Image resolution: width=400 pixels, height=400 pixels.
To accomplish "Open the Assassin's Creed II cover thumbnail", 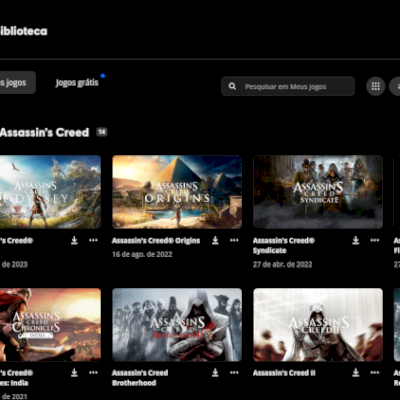I will click(318, 325).
